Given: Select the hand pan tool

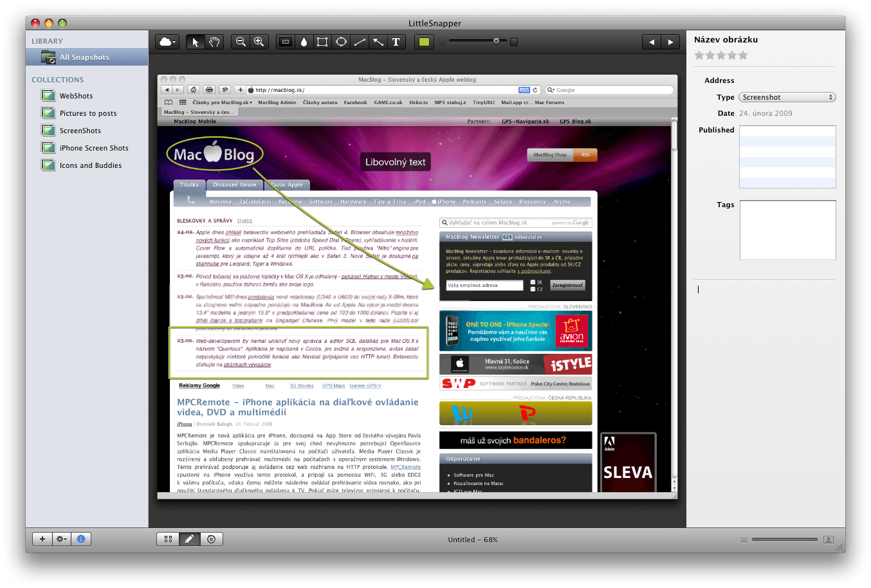Looking at the screenshot, I should point(214,42).
